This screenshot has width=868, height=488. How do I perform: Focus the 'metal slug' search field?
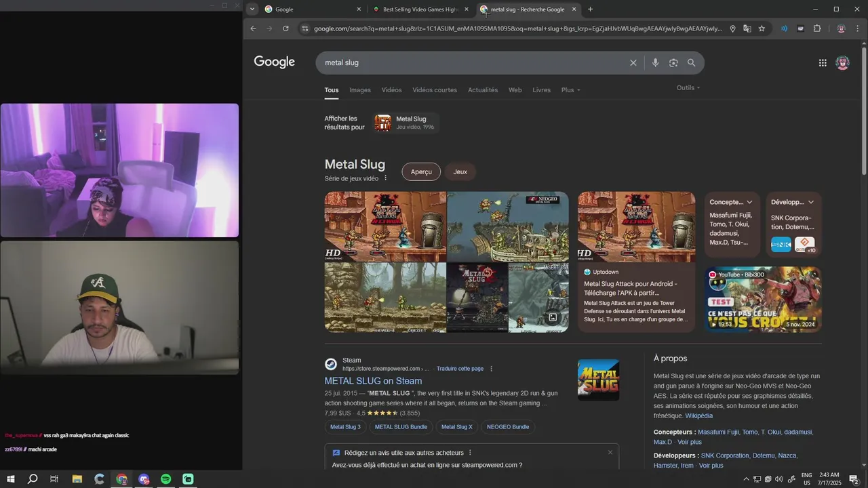pyautogui.click(x=475, y=62)
